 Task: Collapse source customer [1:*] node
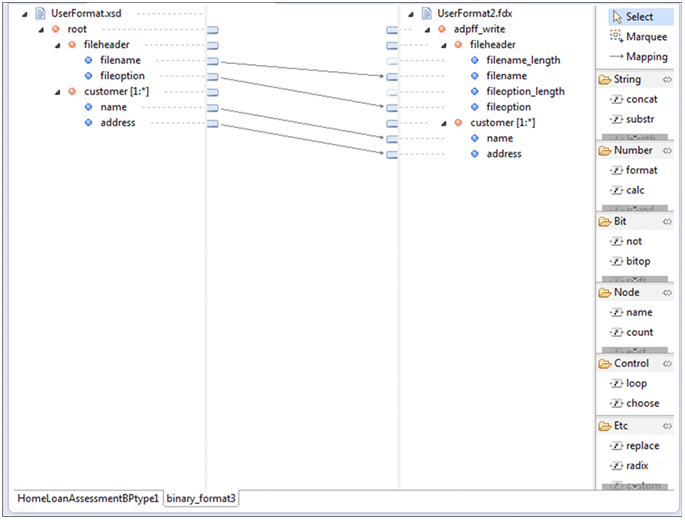coord(57,92)
